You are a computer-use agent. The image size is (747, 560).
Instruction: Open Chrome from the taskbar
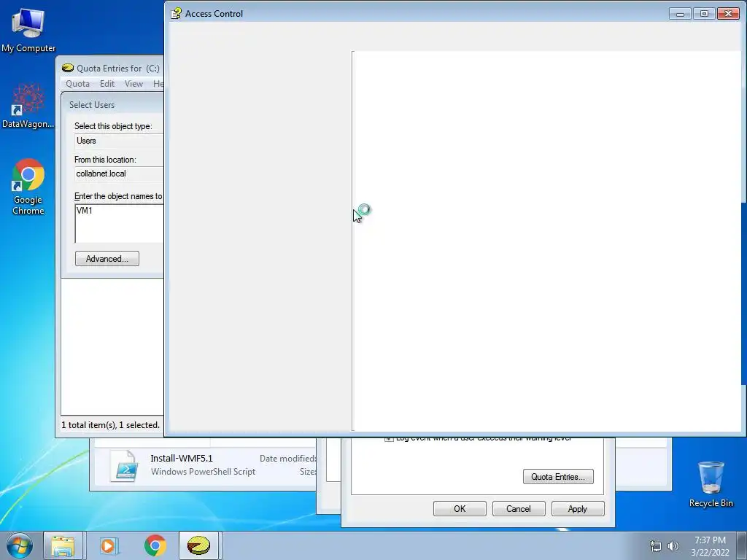(x=155, y=545)
